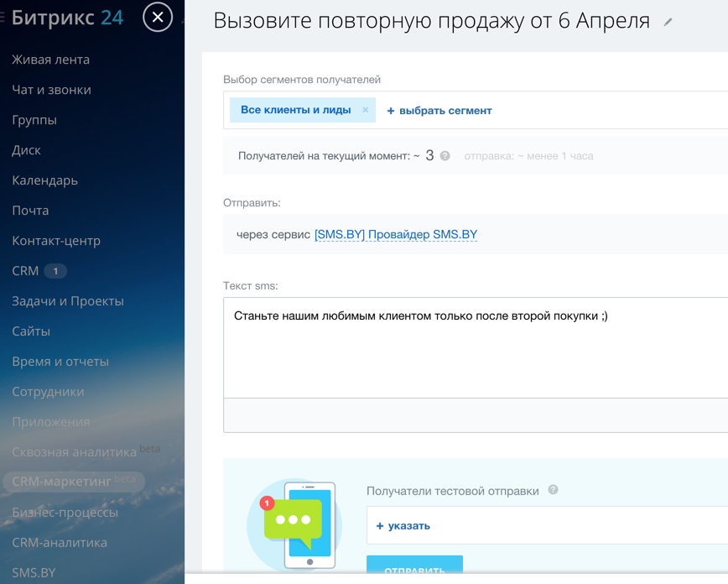
Task: Remove the 'Все клиенты и лиды' segment
Action: (x=365, y=110)
